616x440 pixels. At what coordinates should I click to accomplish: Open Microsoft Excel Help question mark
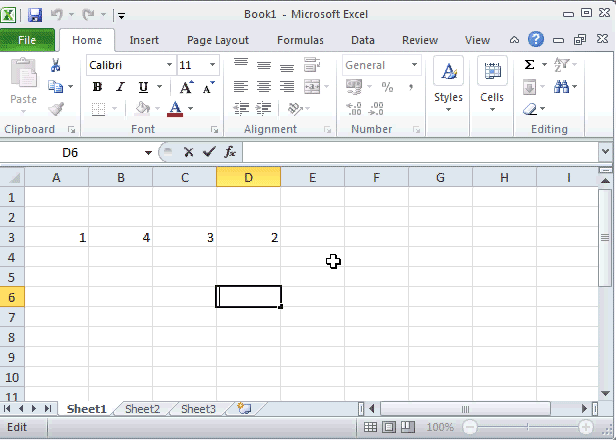(x=536, y=40)
